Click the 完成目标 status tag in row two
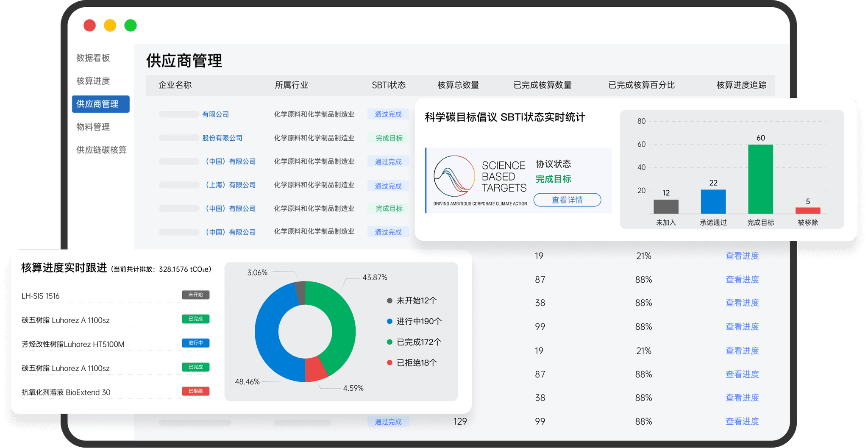The height and width of the screenshot is (448, 868). [x=388, y=138]
